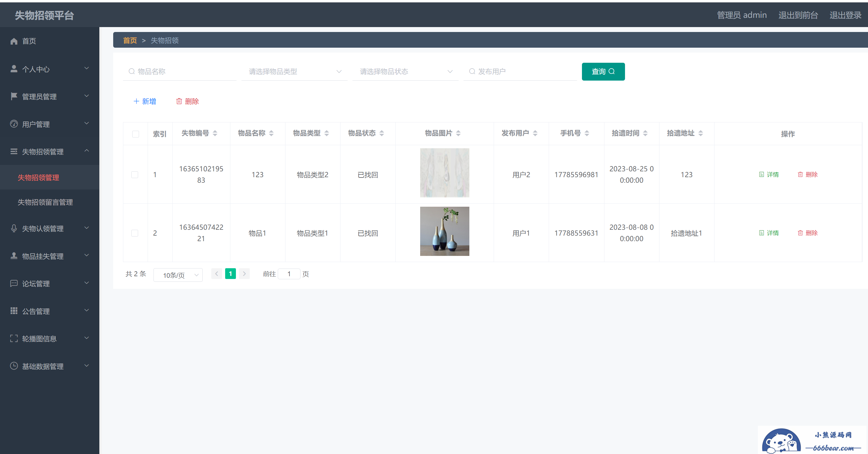Click the grid icon beside 公告管理
Viewport: 868px width, 454px height.
click(x=14, y=311)
